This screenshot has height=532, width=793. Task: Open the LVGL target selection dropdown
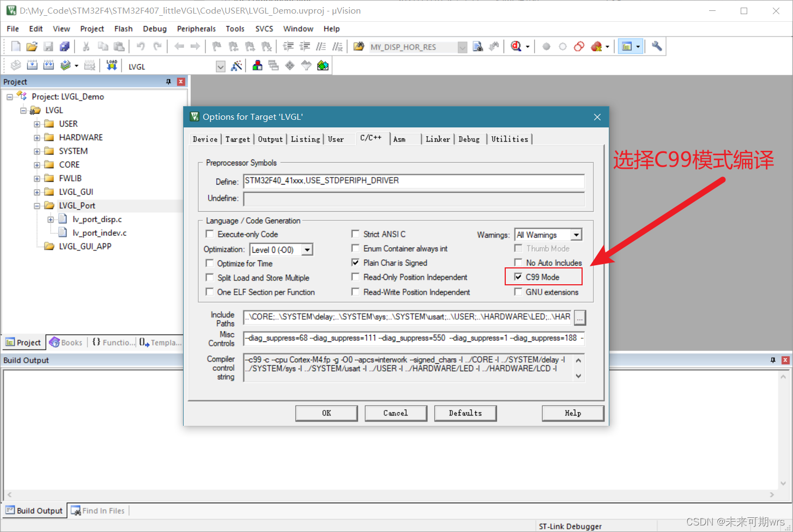click(x=220, y=66)
